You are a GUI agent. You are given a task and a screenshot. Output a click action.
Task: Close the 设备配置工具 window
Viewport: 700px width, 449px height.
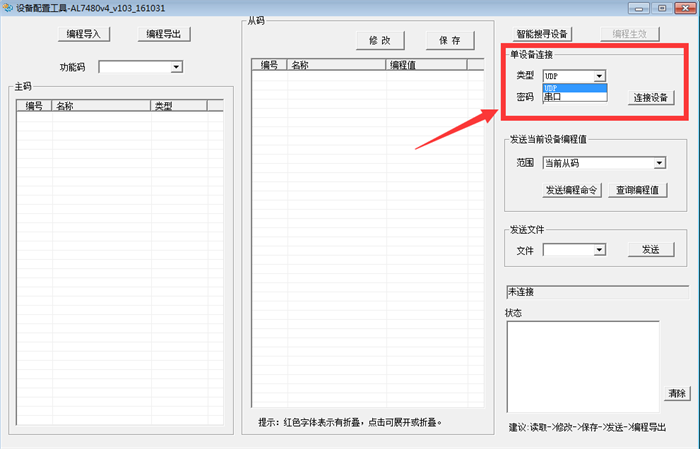click(685, 8)
